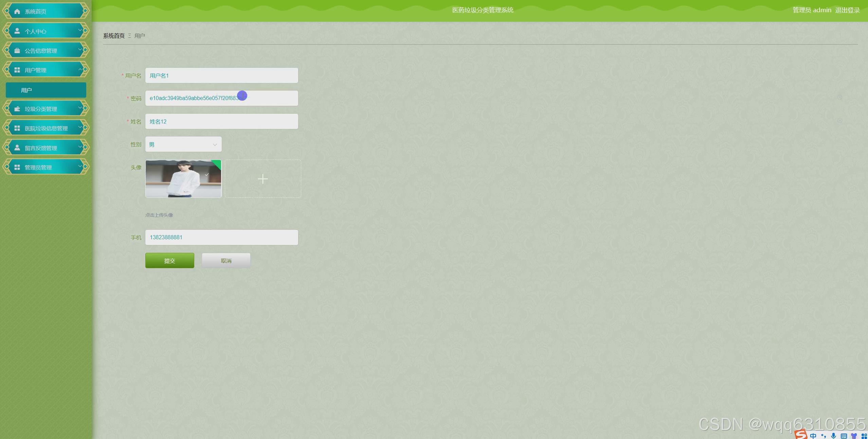Toggle the 中 Chinese input mode icon
Screen dimensions: 868x439
pyautogui.click(x=813, y=436)
